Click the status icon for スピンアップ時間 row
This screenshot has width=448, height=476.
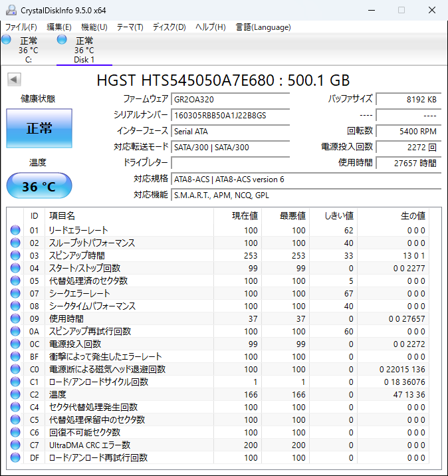tap(15, 255)
